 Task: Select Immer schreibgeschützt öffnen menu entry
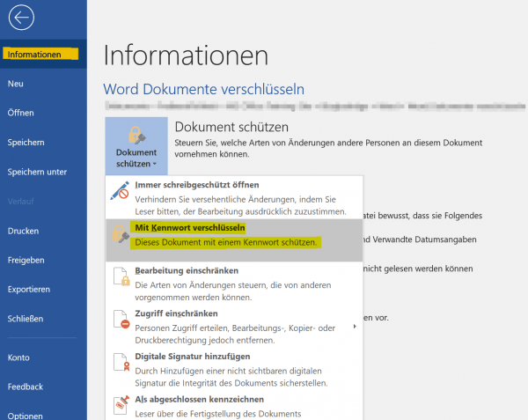click(234, 198)
